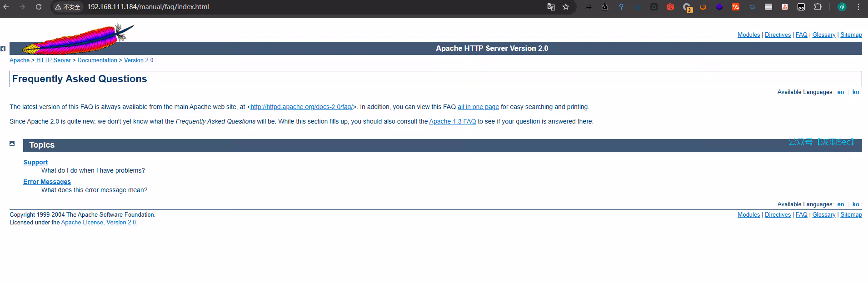Switch language to 'ko' at the top
This screenshot has width=868, height=283.
point(856,92)
